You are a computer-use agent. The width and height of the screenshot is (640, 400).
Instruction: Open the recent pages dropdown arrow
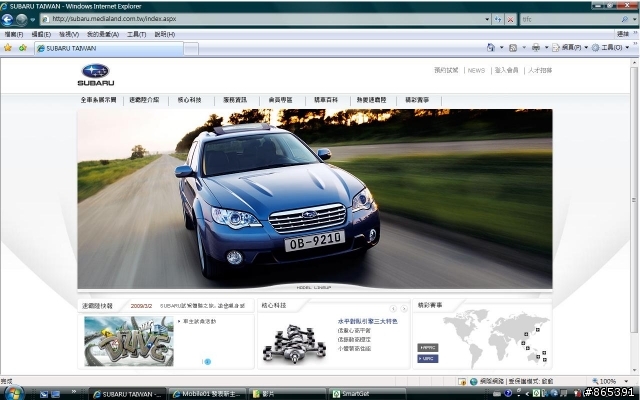(33, 20)
